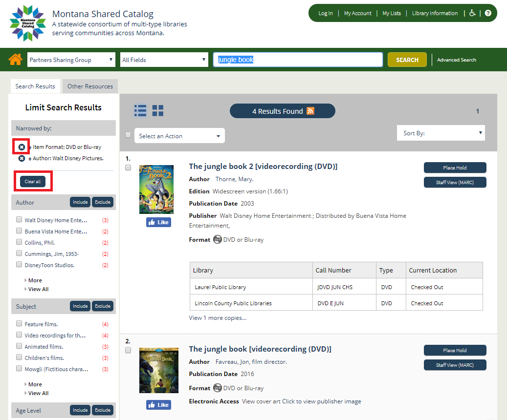Place Hold on The jungle book 2016
507x420 pixels.
click(x=455, y=350)
